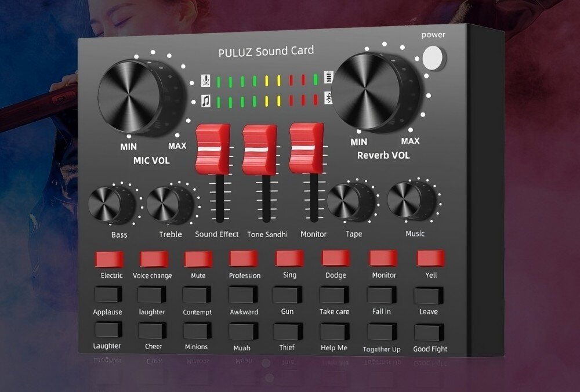
Task: Trigger the Minions sound button
Action: 197,331
